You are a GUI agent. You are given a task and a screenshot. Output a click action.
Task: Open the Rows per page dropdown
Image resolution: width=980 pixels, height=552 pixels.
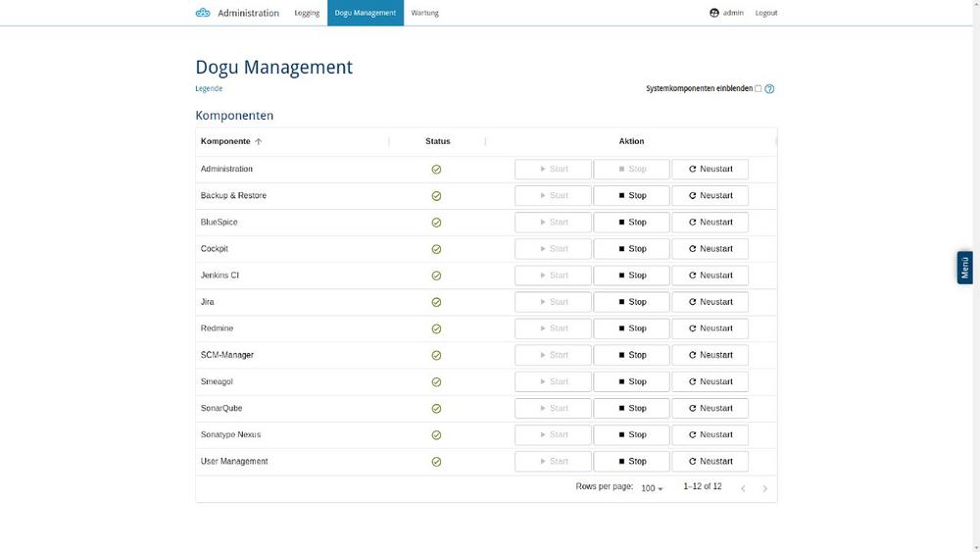pyautogui.click(x=652, y=488)
